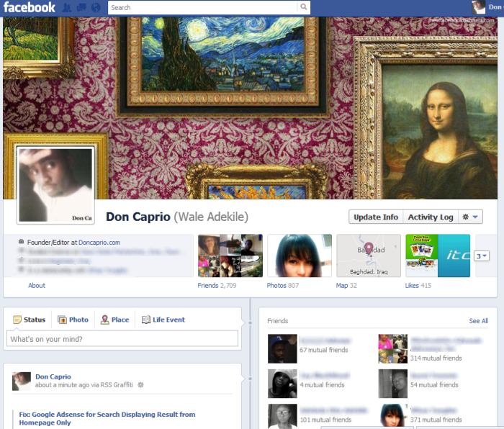The height and width of the screenshot is (429, 504).
Task: Click See All in Friends box
Action: pyautogui.click(x=478, y=321)
